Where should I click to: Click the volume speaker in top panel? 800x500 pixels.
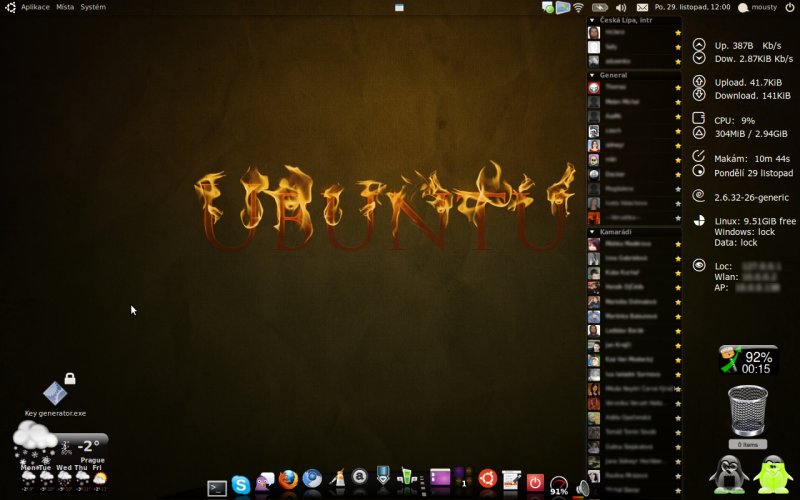pos(620,7)
